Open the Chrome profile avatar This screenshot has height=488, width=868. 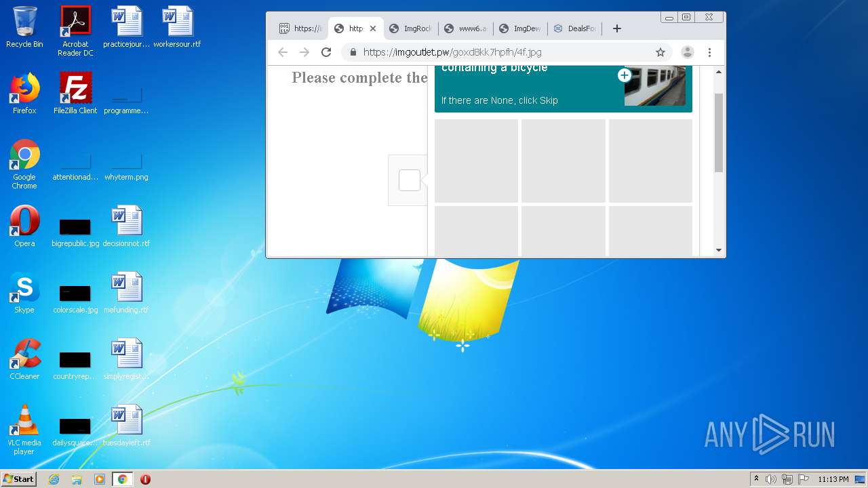tap(688, 52)
